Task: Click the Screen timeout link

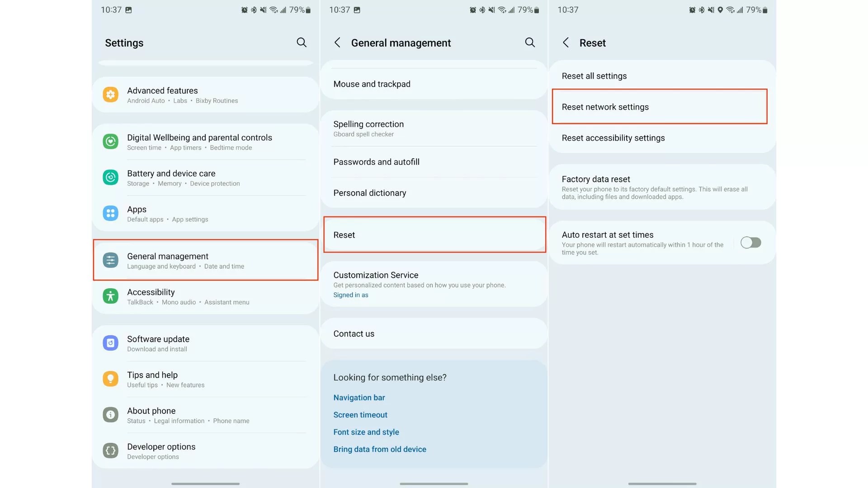Action: (360, 414)
